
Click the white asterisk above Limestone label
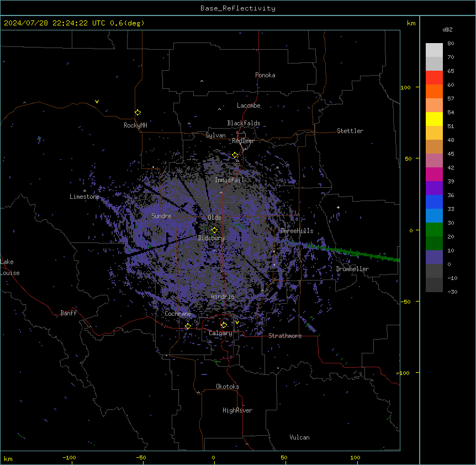tap(84, 191)
